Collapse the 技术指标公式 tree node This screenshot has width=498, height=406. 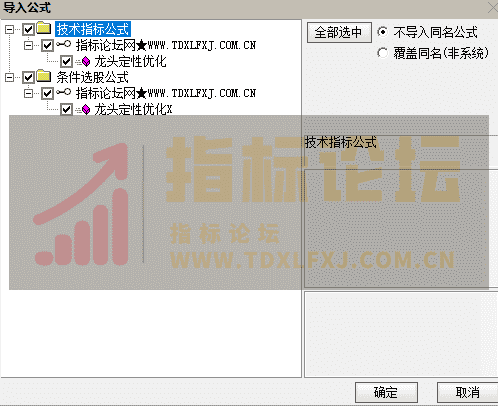click(9, 30)
